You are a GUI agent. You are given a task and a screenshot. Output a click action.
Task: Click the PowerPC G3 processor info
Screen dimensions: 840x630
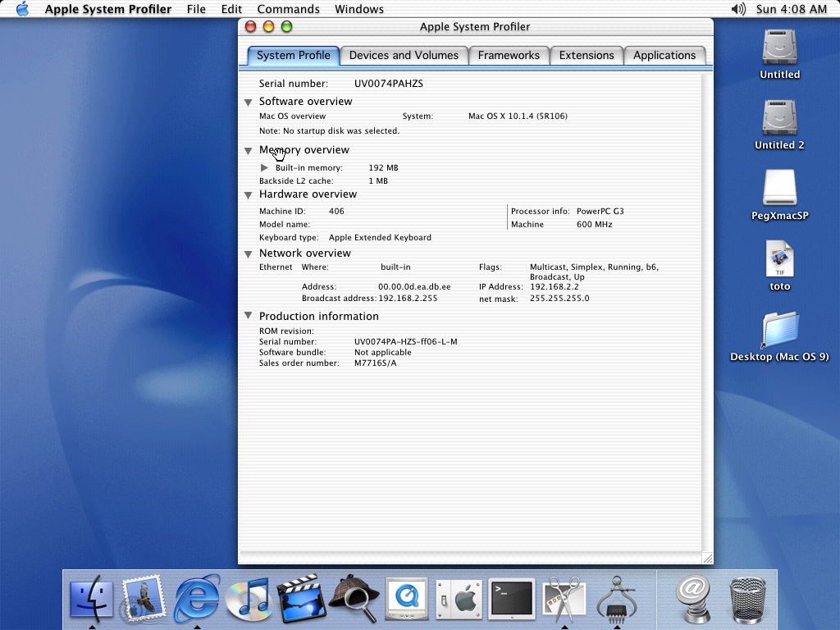[600, 211]
